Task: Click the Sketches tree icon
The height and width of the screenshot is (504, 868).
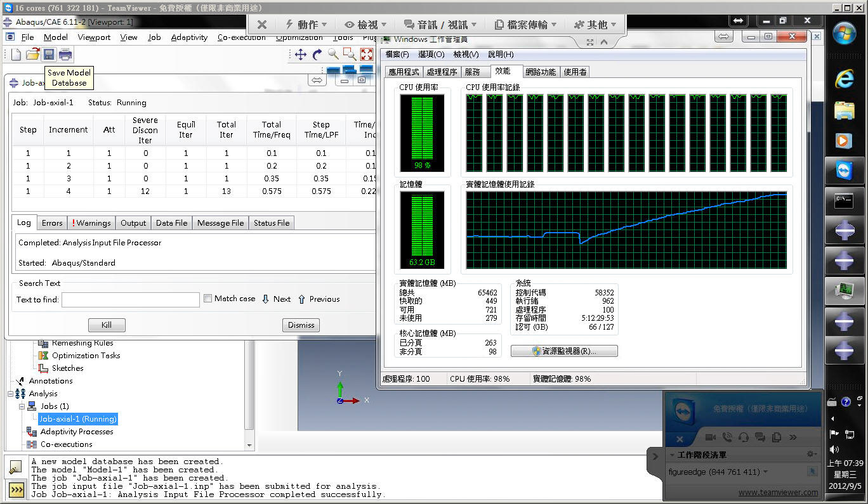Action: (43, 368)
